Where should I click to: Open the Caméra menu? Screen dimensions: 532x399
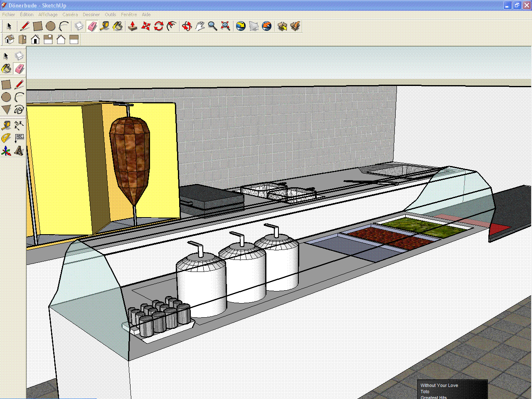70,15
